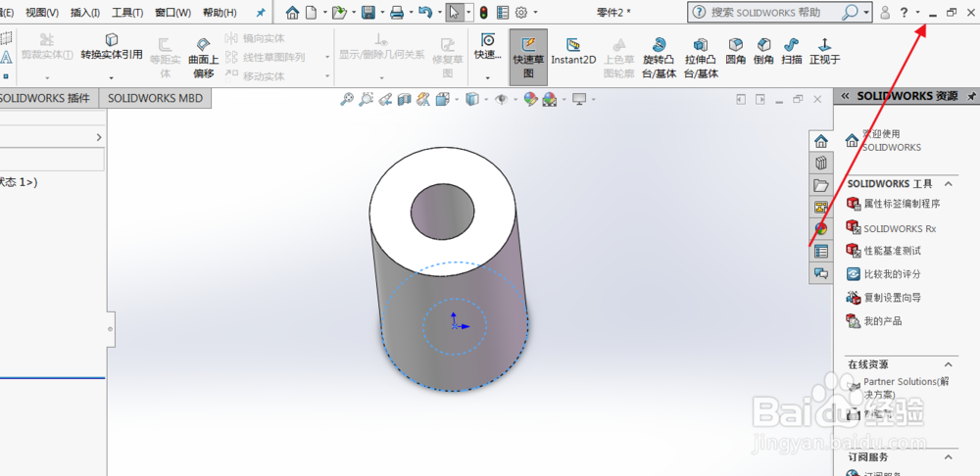Open Hide/Show Items eye icon

(501, 99)
